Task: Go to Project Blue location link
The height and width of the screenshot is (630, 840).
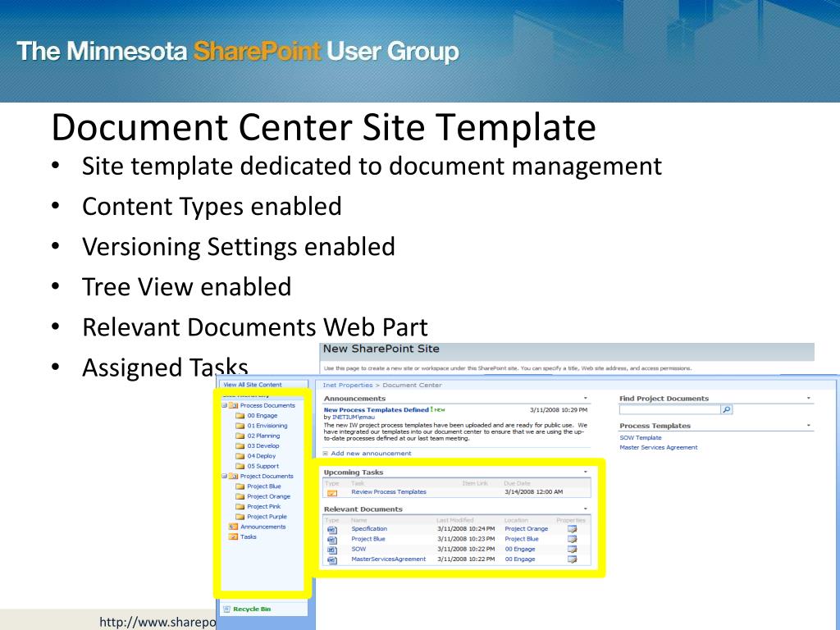Action: pos(521,539)
